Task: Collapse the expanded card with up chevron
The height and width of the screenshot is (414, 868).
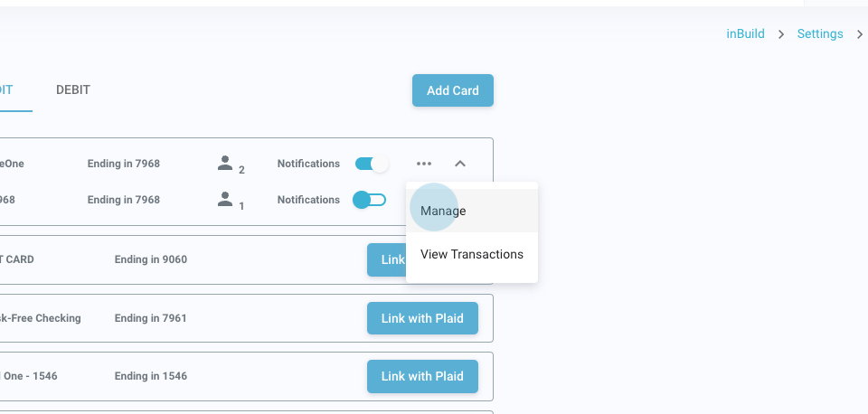Action: tap(460, 164)
